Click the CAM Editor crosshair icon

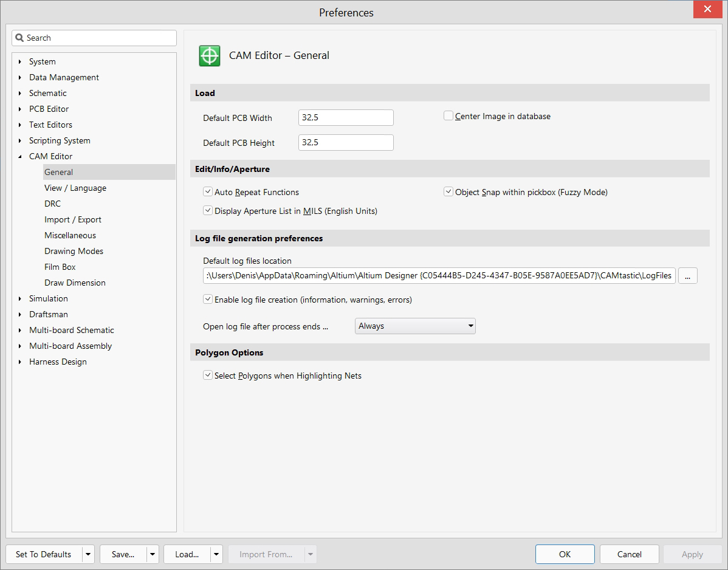point(210,56)
